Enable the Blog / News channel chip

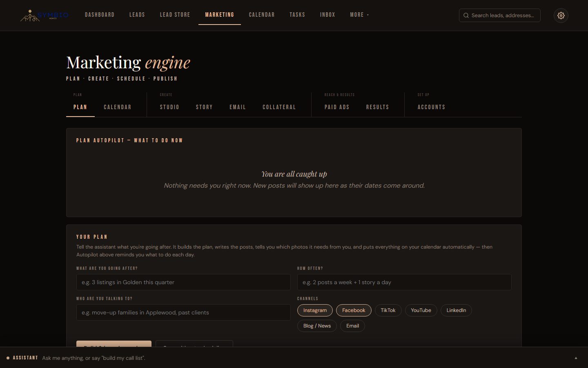[x=317, y=326]
